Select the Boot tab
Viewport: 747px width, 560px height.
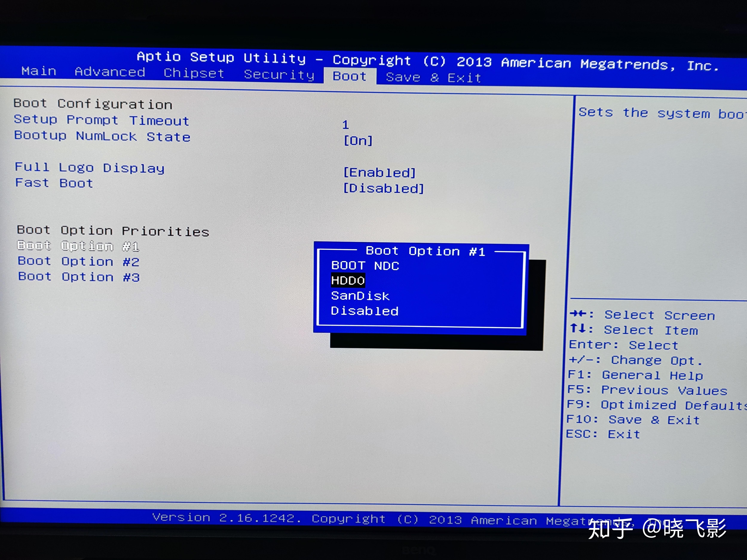pos(350,76)
